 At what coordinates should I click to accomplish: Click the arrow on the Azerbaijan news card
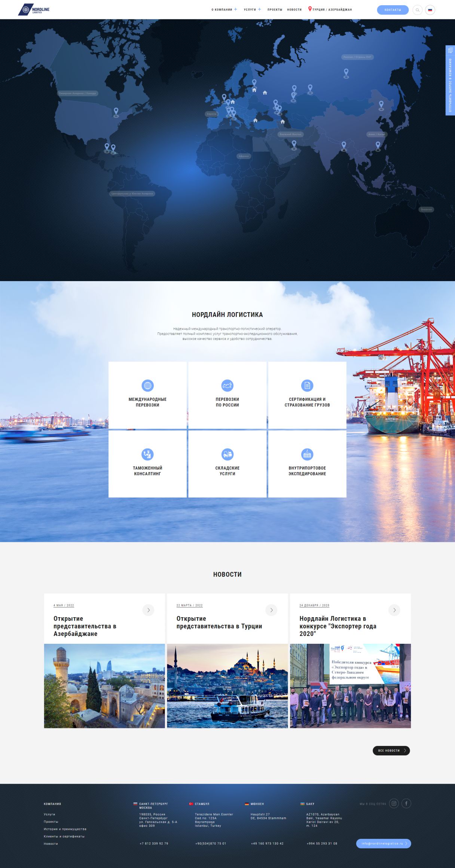pyautogui.click(x=148, y=610)
